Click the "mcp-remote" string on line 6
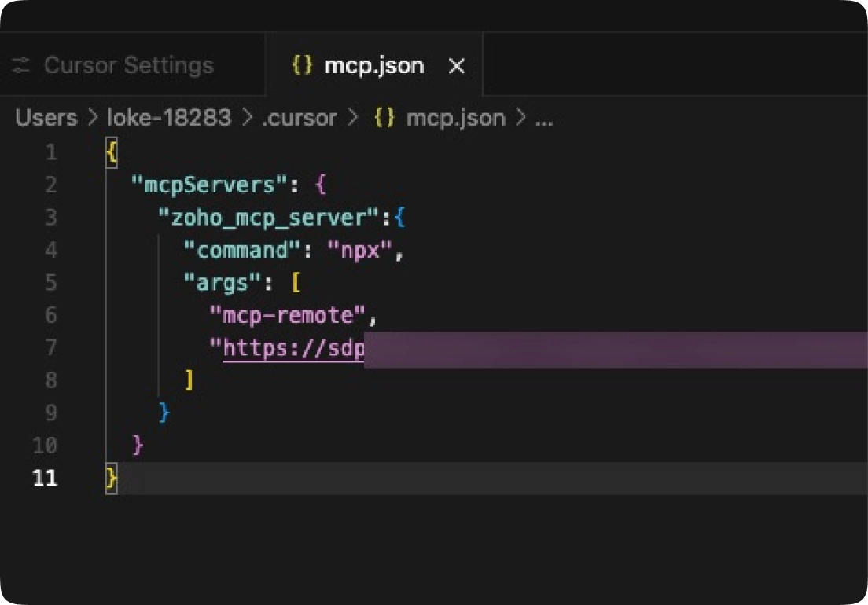Image resolution: width=868 pixels, height=605 pixels. pyautogui.click(x=288, y=315)
